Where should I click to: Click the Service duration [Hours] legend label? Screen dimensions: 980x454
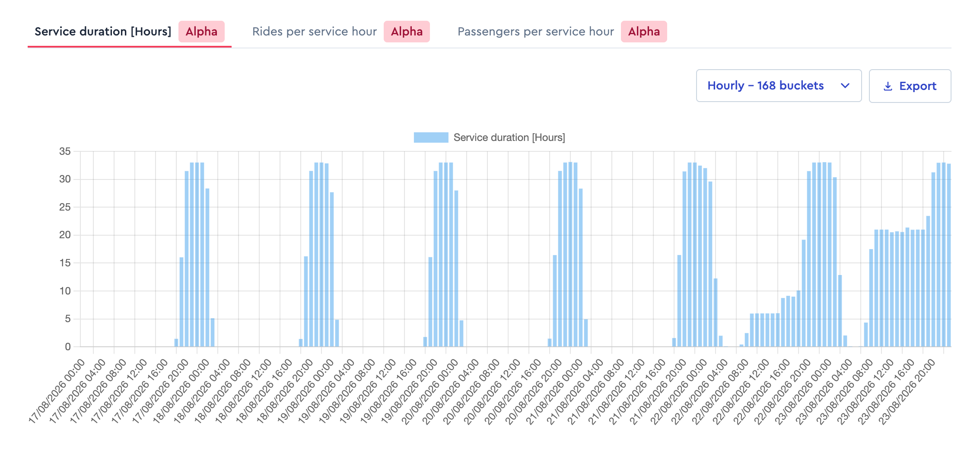[509, 137]
